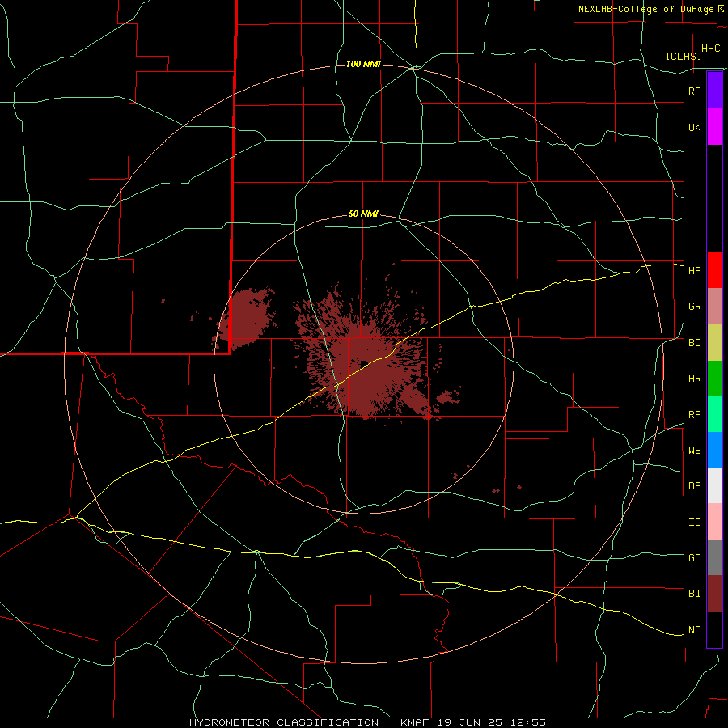Click the purple RF color swatch
The image size is (728, 728).
714,91
